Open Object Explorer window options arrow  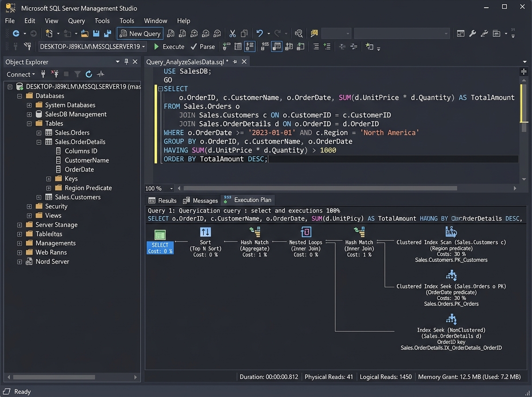[117, 62]
